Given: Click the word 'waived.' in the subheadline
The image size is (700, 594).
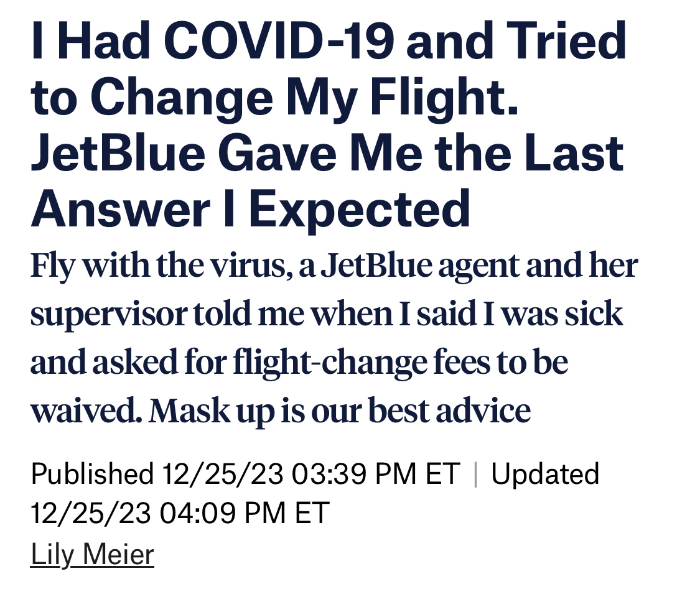Looking at the screenshot, I should pos(86,411).
